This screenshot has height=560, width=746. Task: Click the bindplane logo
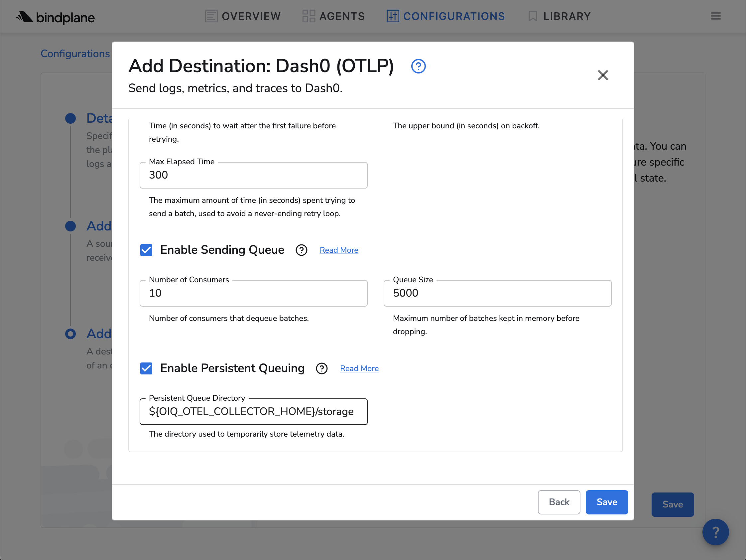point(55,17)
